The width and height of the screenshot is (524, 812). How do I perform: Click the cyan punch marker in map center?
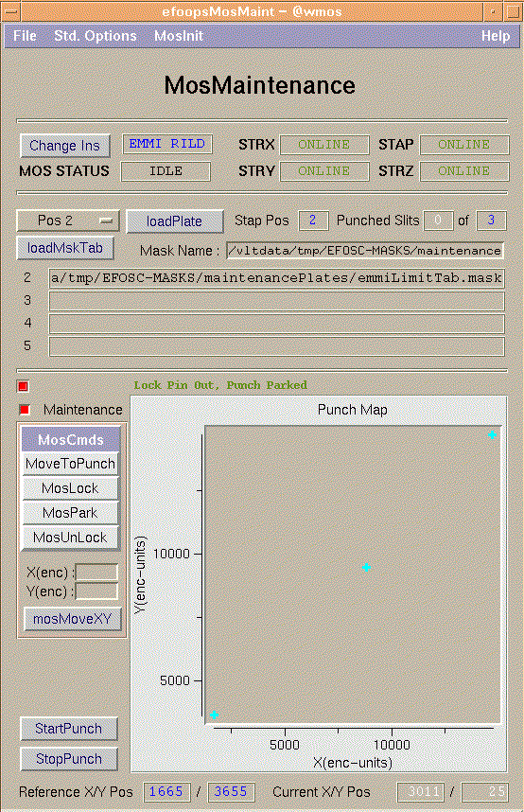366,568
